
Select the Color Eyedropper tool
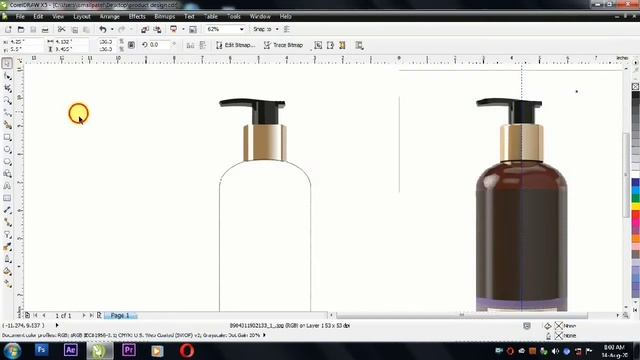[7, 247]
